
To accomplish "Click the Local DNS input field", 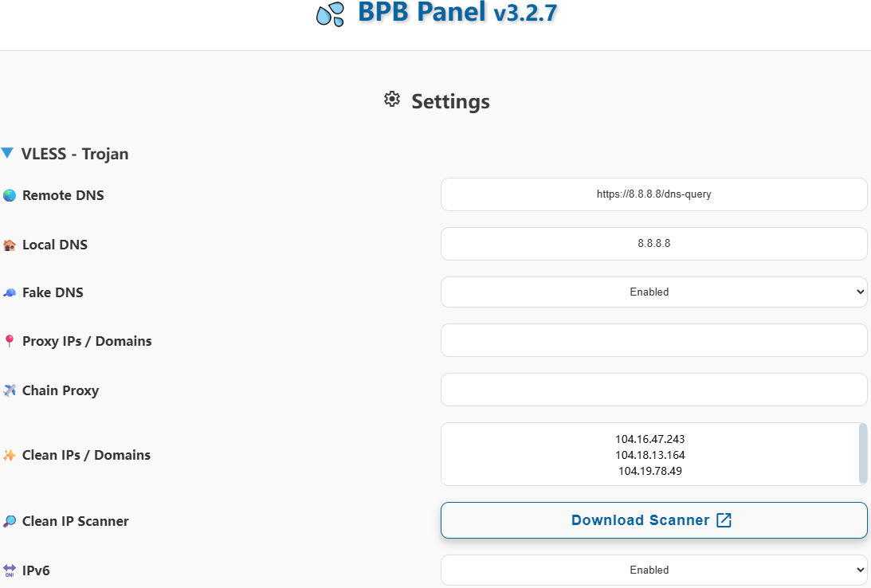I will pyautogui.click(x=653, y=244).
